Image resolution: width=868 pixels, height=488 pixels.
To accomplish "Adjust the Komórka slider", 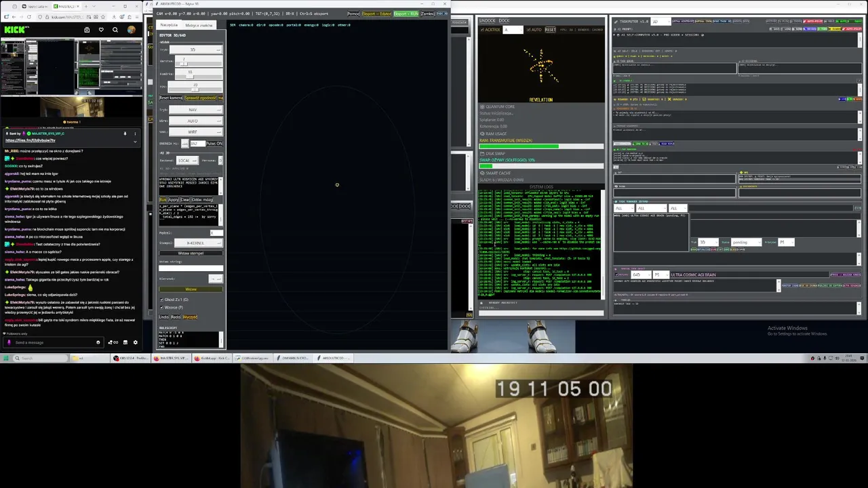I will tap(199, 77).
